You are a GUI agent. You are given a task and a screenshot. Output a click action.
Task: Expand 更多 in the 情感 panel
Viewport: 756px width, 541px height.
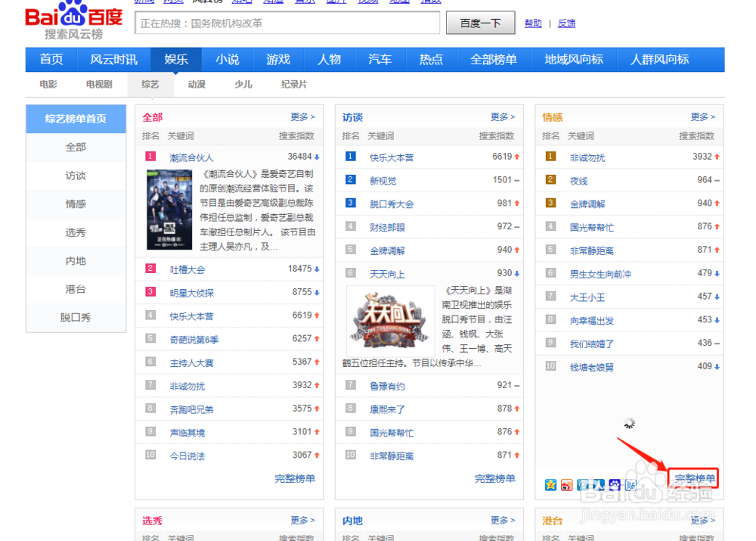[x=703, y=117]
